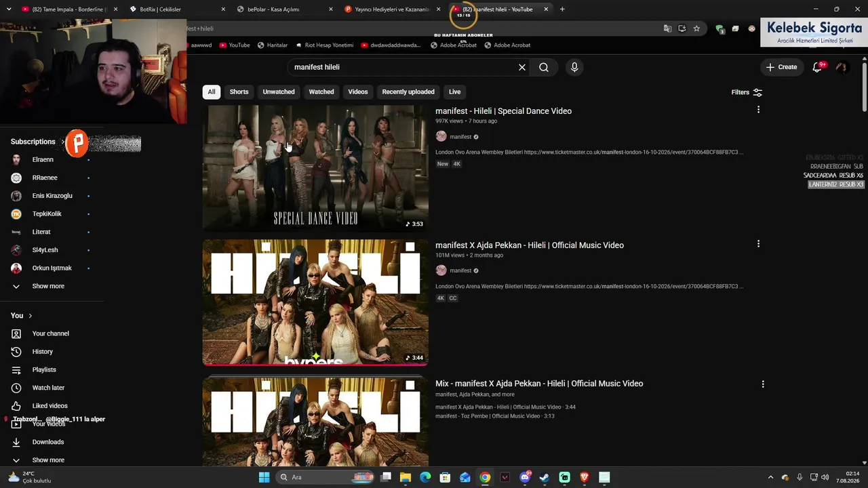Open more options for Hileli Official Music Video
The image size is (868, 488).
758,244
